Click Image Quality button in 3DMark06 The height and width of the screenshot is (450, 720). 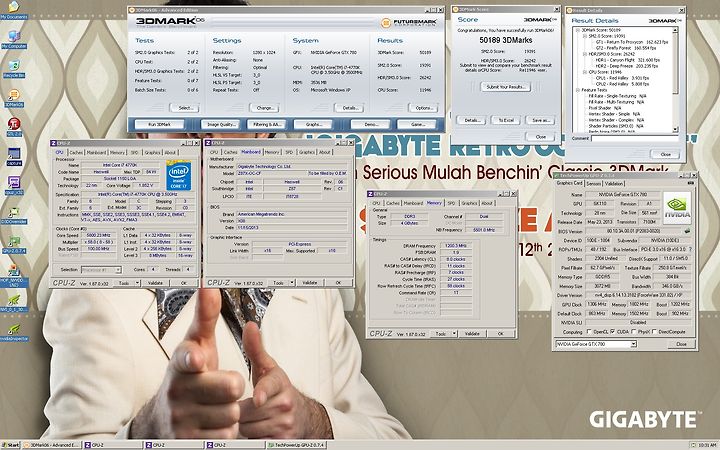[x=220, y=124]
